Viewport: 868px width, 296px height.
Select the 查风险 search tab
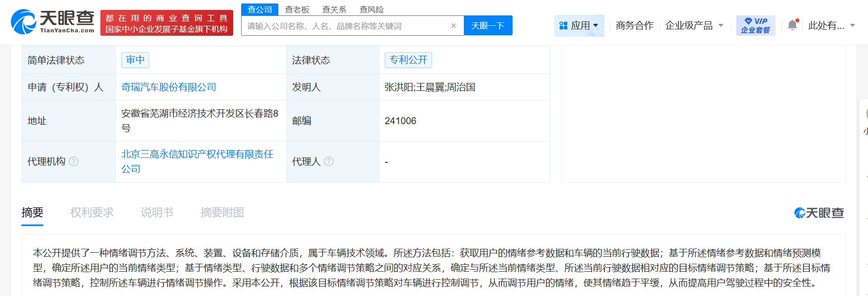372,9
